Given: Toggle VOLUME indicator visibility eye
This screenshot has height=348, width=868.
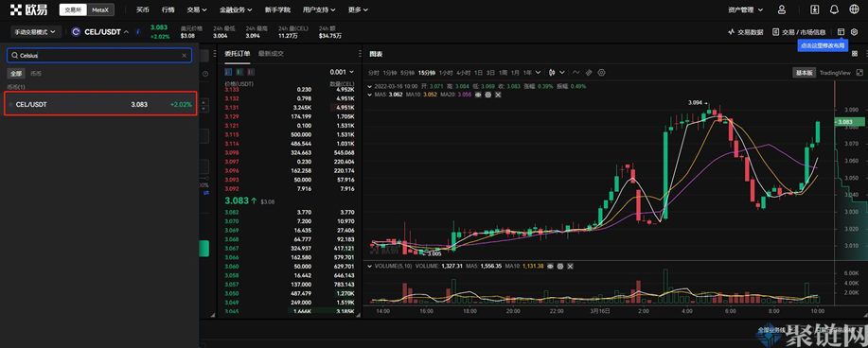Looking at the screenshot, I should [551, 266].
